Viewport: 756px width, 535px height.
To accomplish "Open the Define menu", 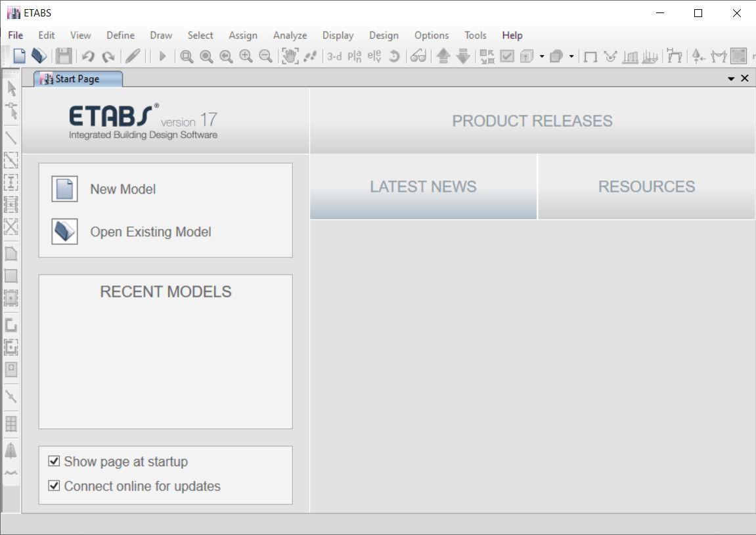I will click(x=121, y=35).
